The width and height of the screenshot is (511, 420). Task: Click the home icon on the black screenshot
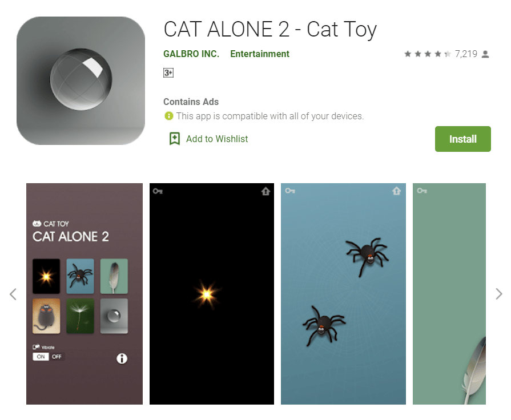(266, 191)
